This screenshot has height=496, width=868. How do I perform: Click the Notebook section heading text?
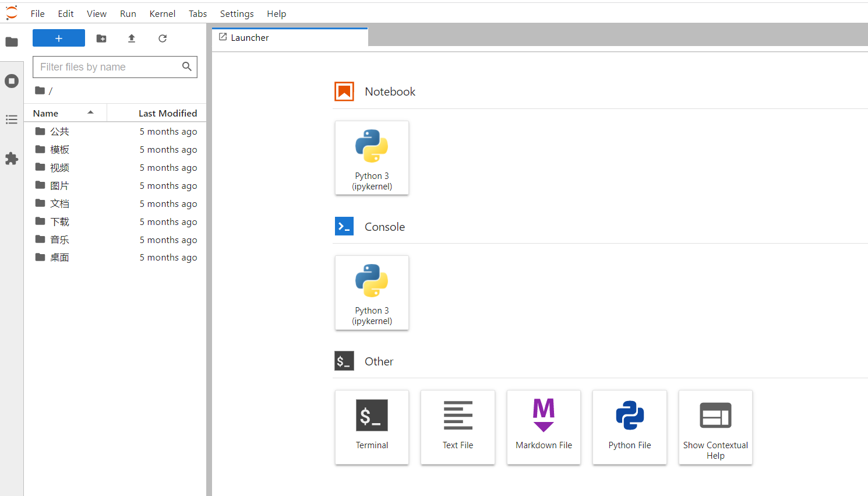[390, 92]
